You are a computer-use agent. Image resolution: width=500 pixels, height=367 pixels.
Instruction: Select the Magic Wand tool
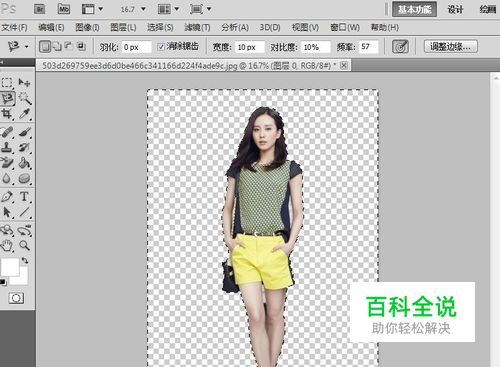tap(25, 98)
